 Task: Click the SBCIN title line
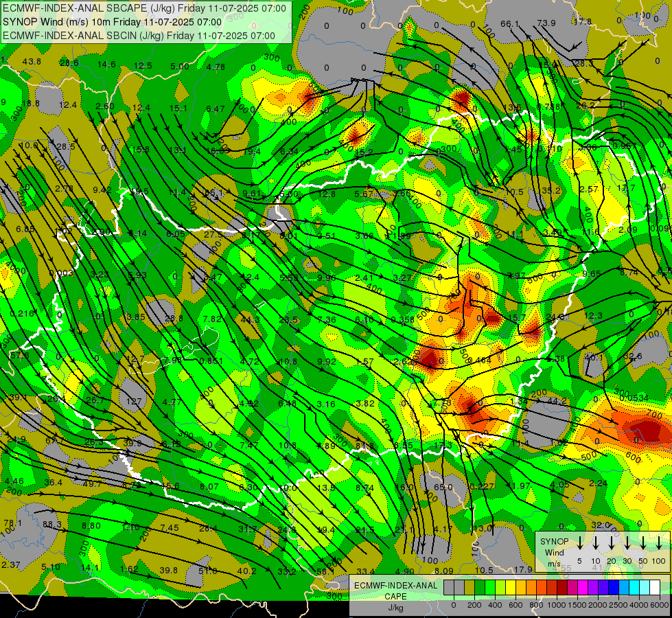139,36
